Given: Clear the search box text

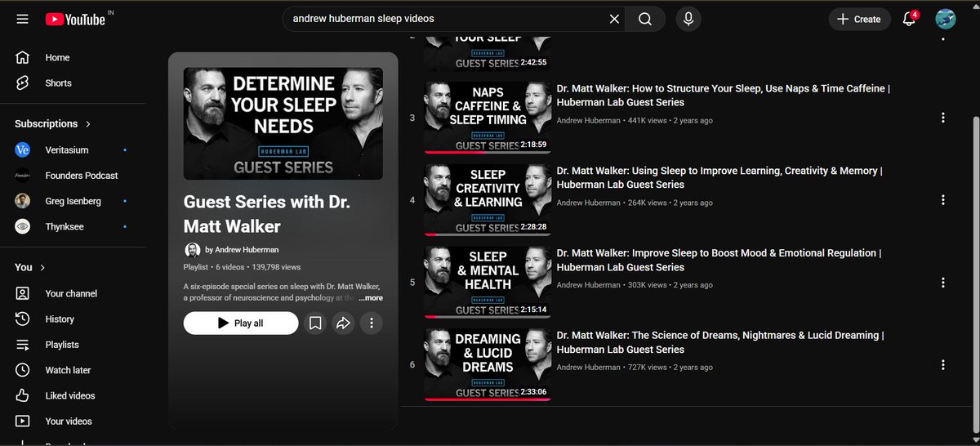Looking at the screenshot, I should coord(614,19).
